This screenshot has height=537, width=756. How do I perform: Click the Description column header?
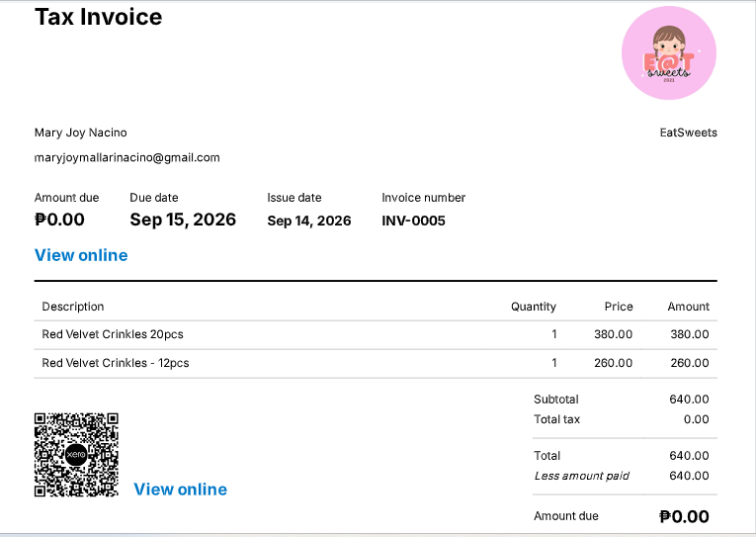pyautogui.click(x=73, y=307)
